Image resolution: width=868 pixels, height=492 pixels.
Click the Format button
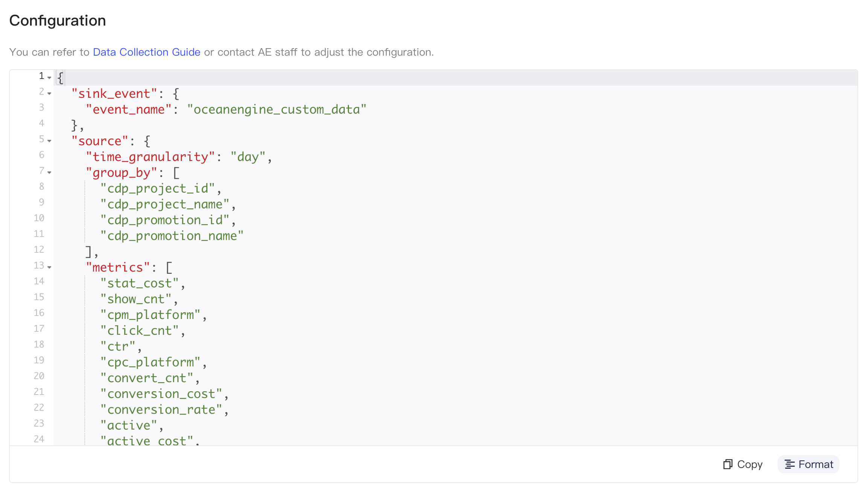(x=809, y=464)
